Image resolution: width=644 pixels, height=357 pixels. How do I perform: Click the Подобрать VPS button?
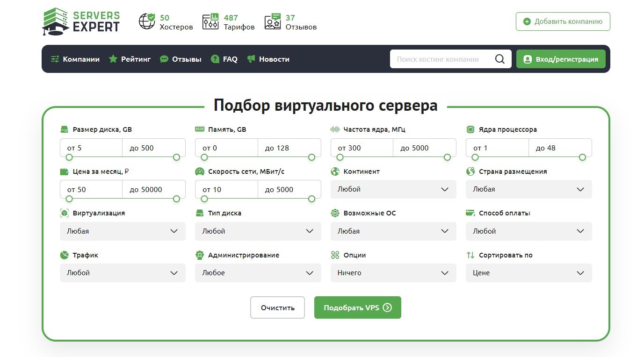click(358, 307)
